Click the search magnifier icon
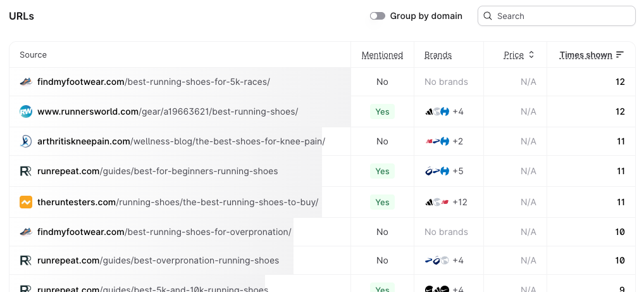This screenshot has height=292, width=644. click(488, 16)
